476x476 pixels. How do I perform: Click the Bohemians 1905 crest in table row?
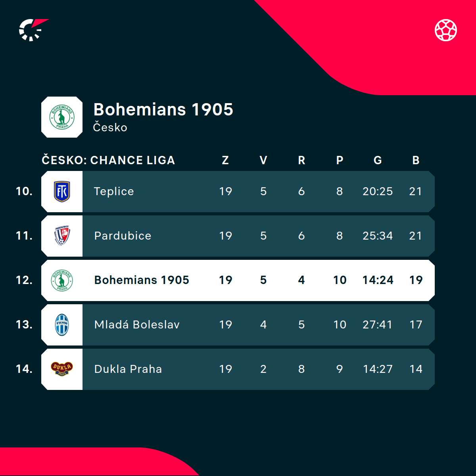point(62,280)
